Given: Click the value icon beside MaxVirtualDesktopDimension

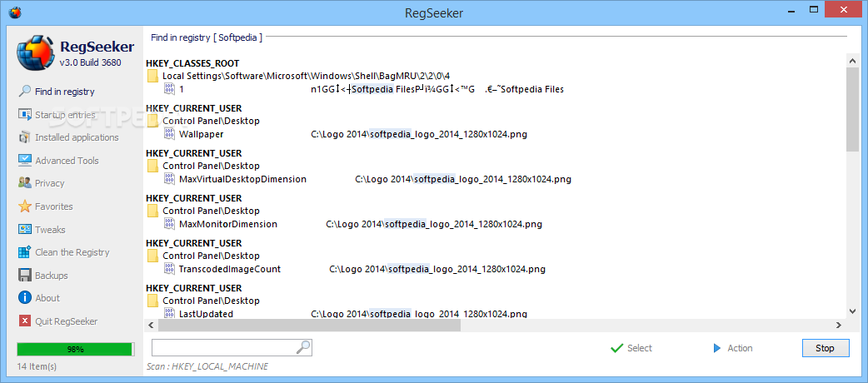Looking at the screenshot, I should click(169, 179).
